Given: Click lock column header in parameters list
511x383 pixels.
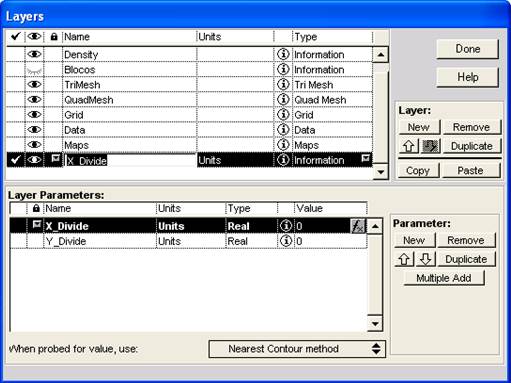Looking at the screenshot, I should [36, 208].
